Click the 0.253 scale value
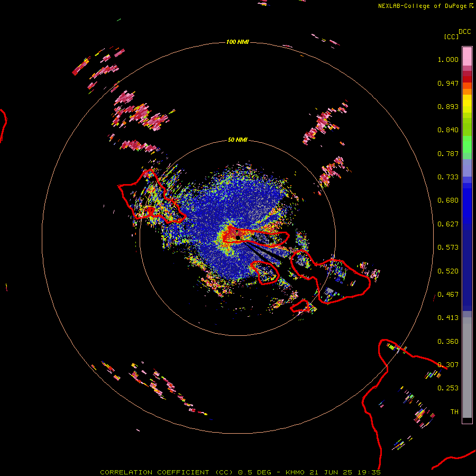 (x=448, y=388)
